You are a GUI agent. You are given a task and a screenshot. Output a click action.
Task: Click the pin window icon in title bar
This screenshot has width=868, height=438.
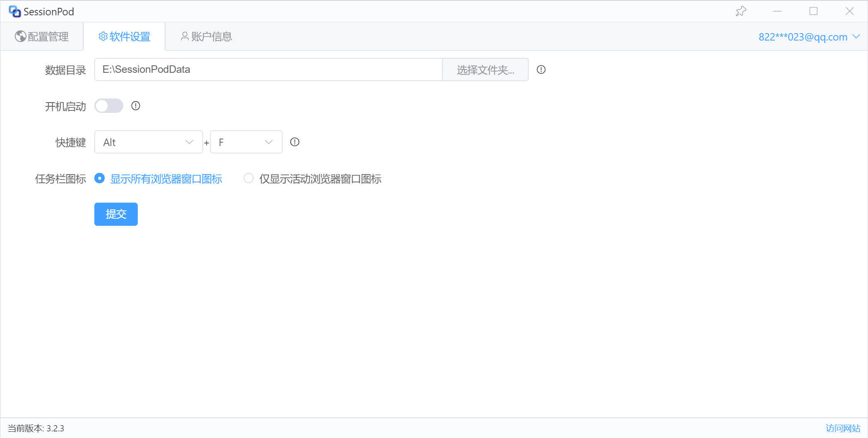(x=741, y=11)
